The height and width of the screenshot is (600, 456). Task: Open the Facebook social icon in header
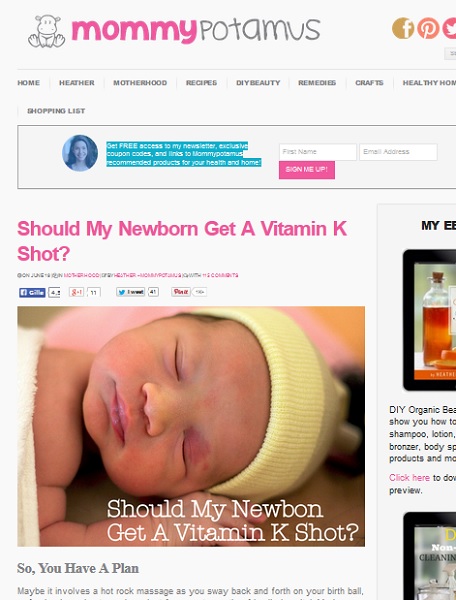[403, 28]
